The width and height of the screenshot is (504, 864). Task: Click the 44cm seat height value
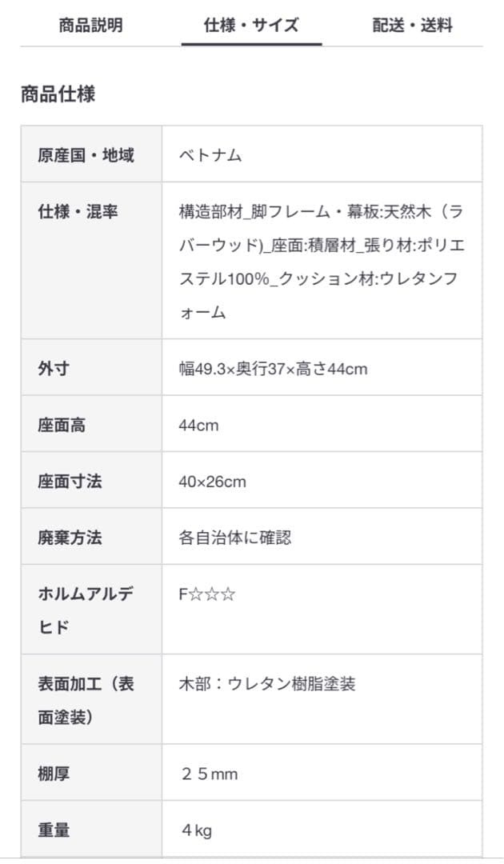click(197, 424)
